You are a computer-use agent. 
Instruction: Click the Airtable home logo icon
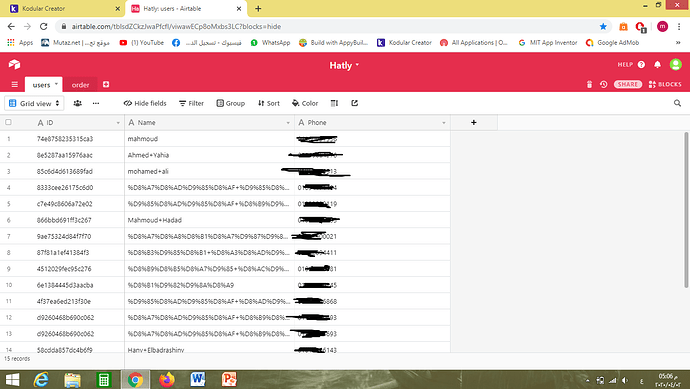point(14,64)
